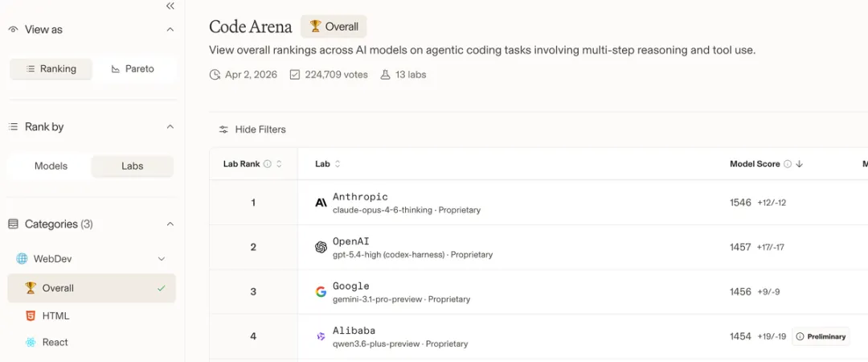This screenshot has height=362, width=868.
Task: Collapse the sidebar with double-chevron icon
Action: pyautogui.click(x=170, y=6)
